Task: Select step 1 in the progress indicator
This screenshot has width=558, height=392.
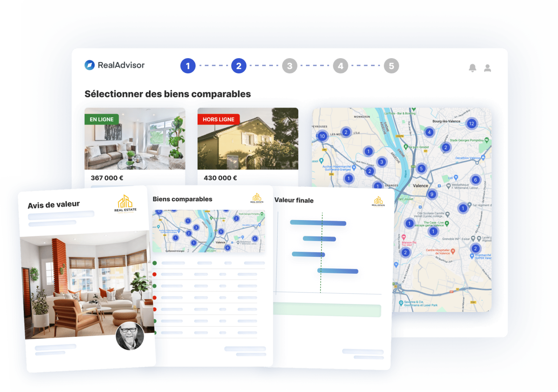Action: (x=188, y=66)
